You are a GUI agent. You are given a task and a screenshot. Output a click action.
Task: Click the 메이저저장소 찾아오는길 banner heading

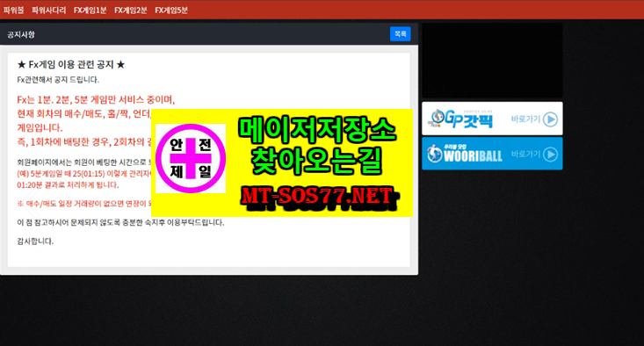pyautogui.click(x=317, y=146)
